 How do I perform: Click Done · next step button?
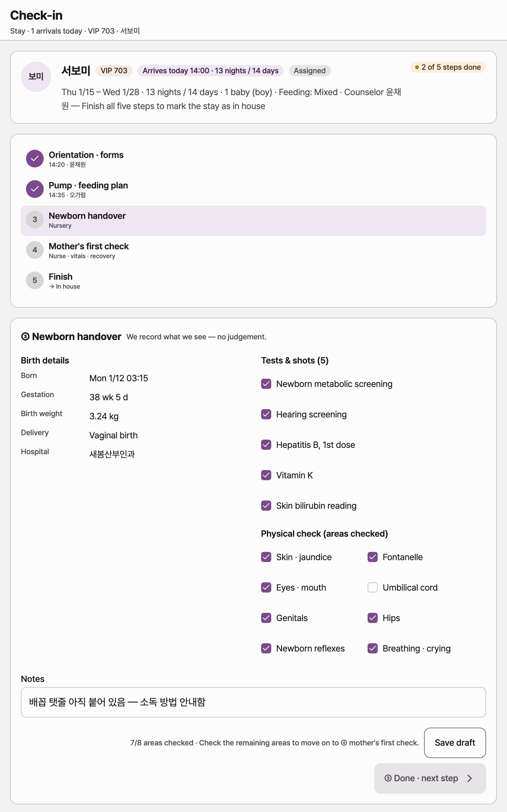pyautogui.click(x=430, y=778)
